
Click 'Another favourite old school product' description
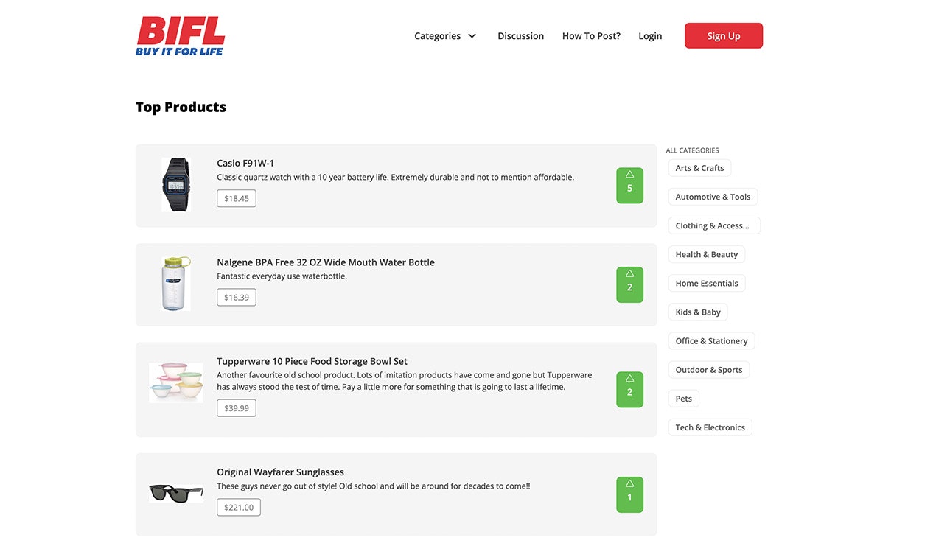(x=404, y=381)
